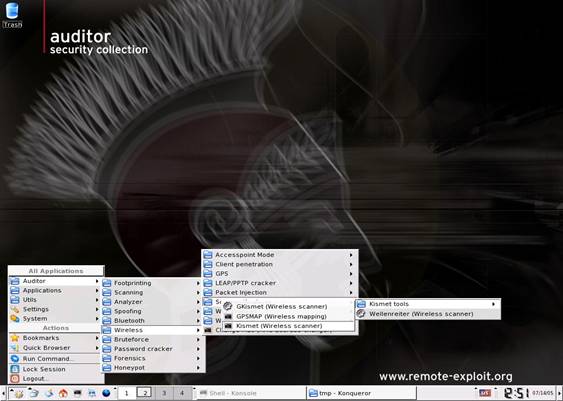This screenshot has width=563, height=401.
Task: Click the Bluetooth folder icon
Action: tap(107, 321)
